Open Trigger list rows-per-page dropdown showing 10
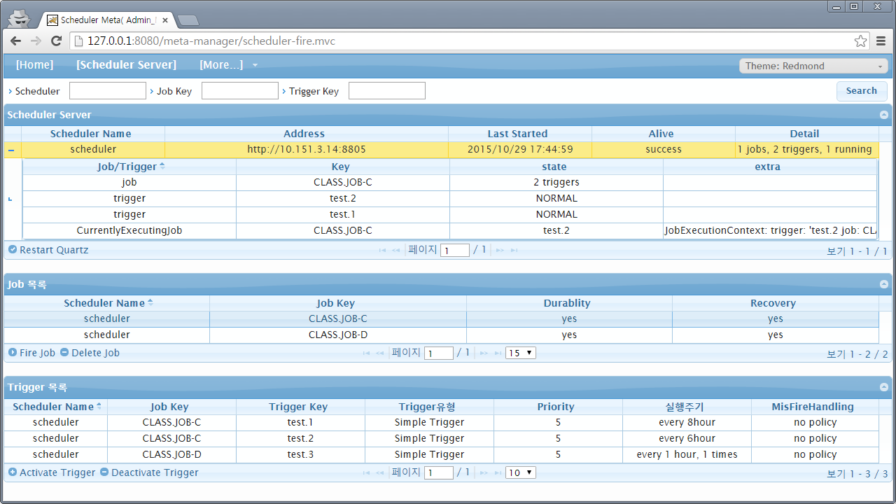896x504 pixels. pos(520,473)
